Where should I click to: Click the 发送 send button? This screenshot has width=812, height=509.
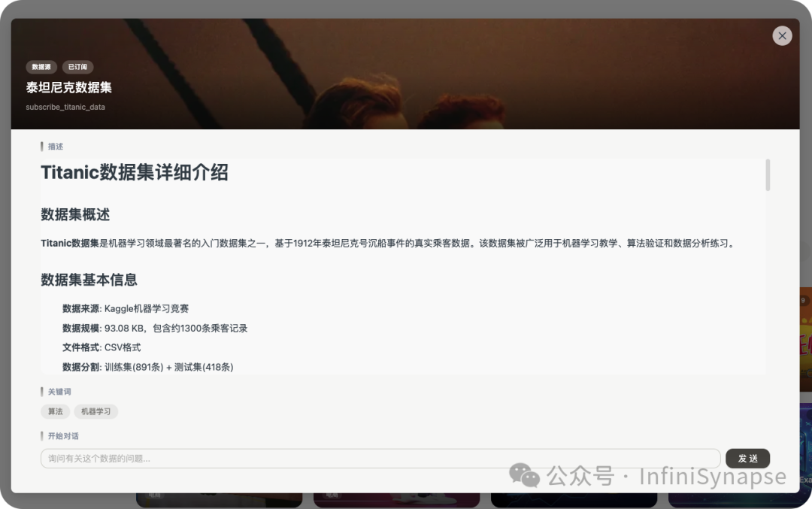click(x=748, y=459)
